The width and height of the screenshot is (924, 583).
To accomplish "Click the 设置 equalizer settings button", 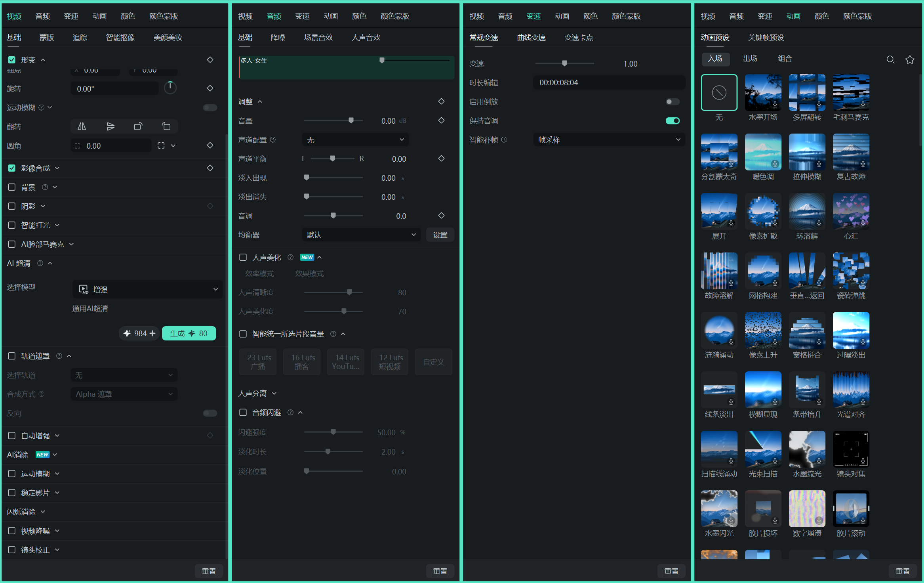I will (440, 235).
